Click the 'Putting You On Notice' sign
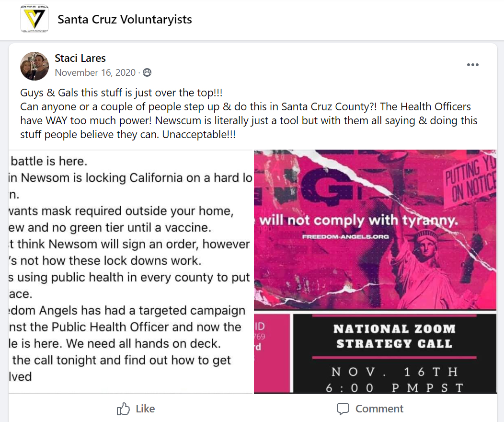The width and height of the screenshot is (504, 422). tap(469, 180)
